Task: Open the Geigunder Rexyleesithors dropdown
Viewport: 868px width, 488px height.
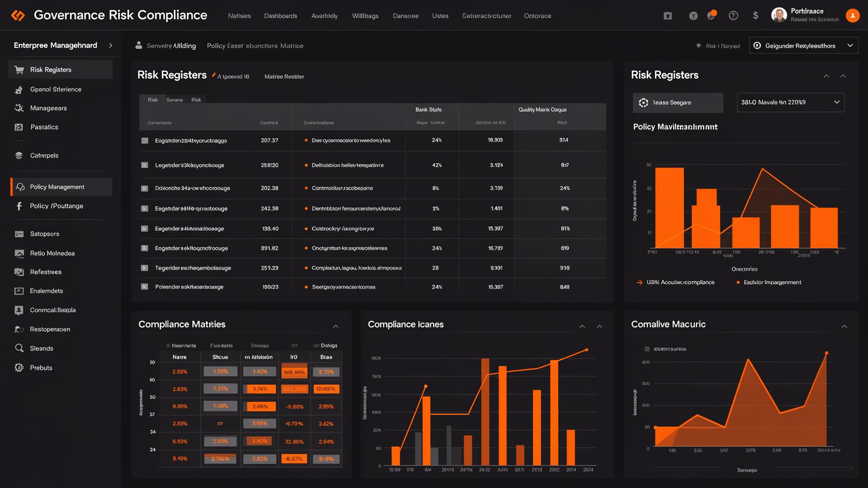Action: click(803, 46)
